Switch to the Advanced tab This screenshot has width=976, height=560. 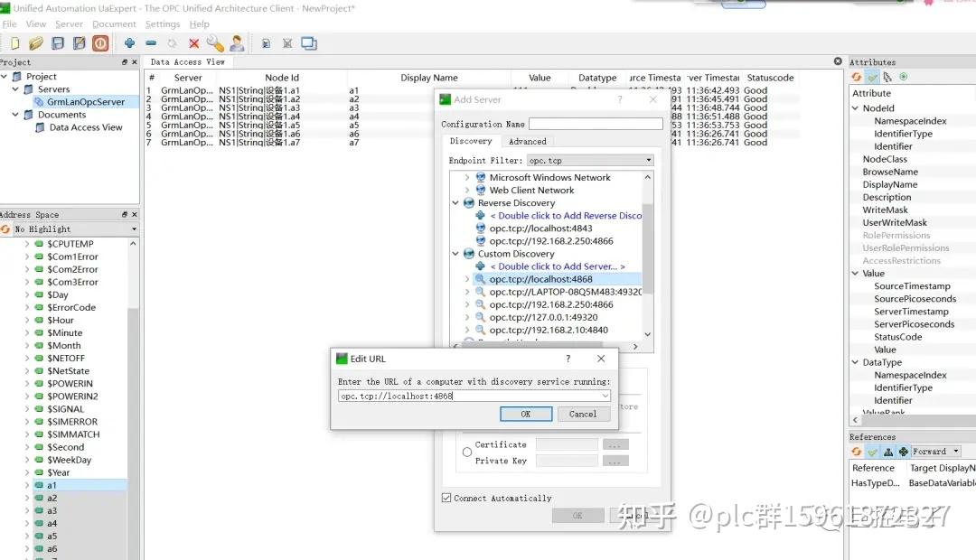coord(527,141)
